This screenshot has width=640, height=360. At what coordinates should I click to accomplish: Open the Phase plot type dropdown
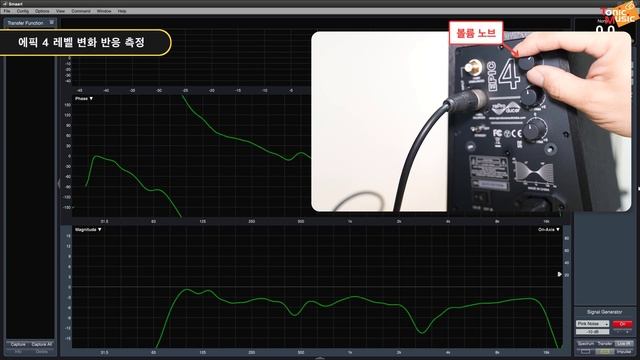tap(84, 98)
